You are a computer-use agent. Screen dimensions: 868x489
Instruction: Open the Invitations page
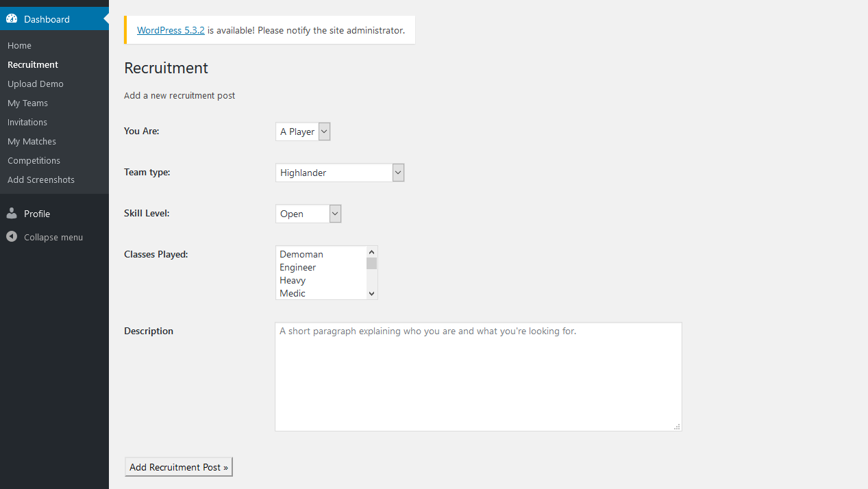click(27, 122)
